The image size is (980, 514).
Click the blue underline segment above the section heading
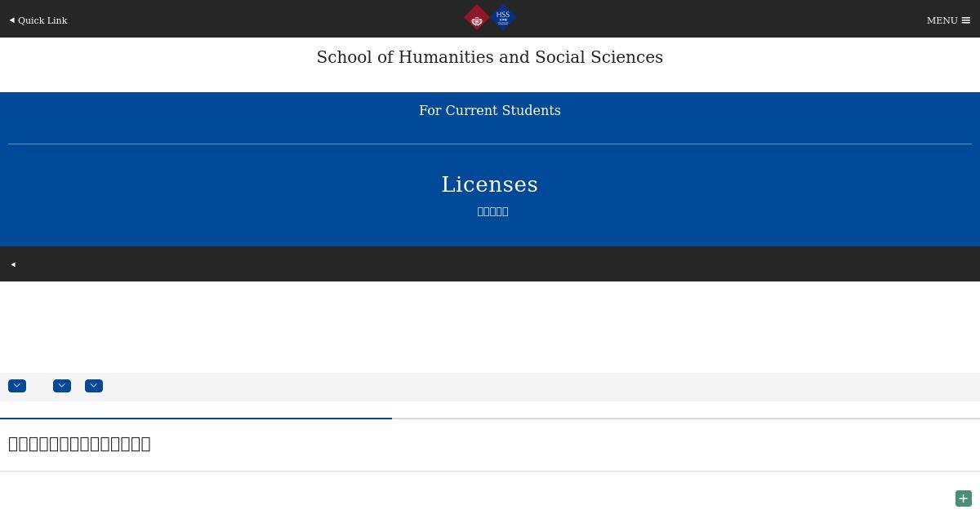196,419
